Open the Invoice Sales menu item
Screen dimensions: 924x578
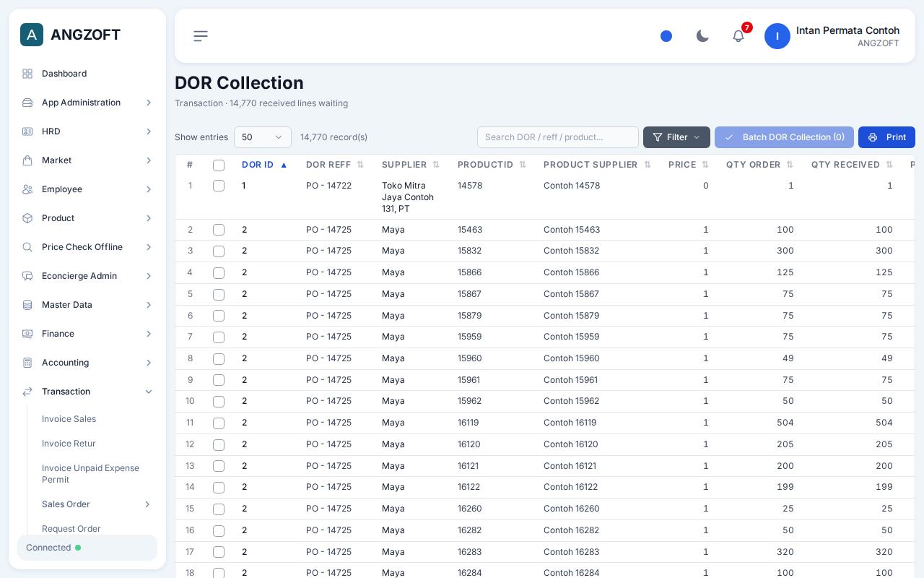69,419
